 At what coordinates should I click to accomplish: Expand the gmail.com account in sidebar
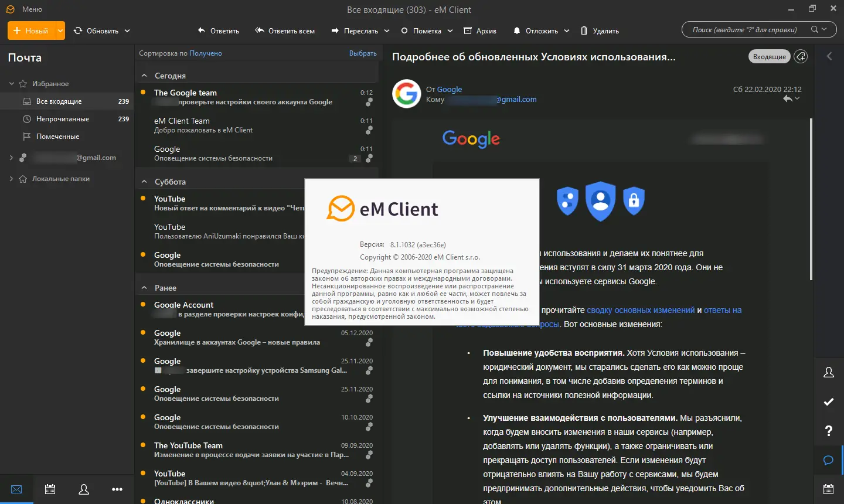[11, 158]
